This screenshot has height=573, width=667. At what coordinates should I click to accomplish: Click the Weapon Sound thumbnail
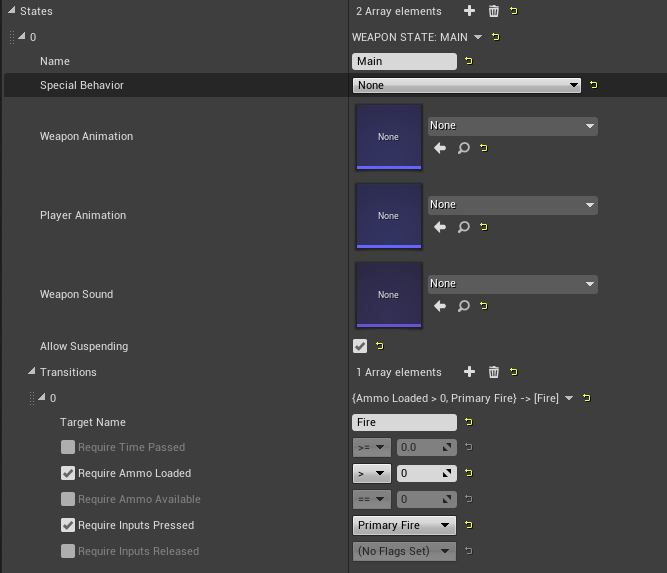tap(389, 295)
